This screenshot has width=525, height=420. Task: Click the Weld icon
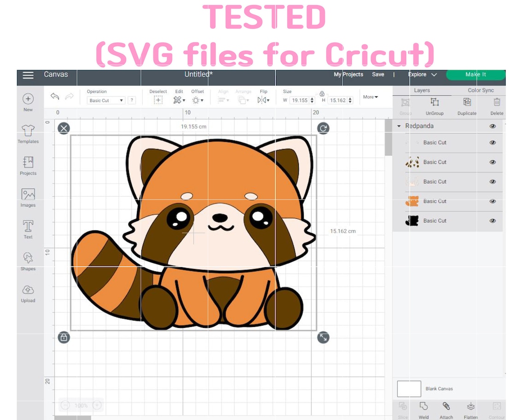pyautogui.click(x=423, y=407)
